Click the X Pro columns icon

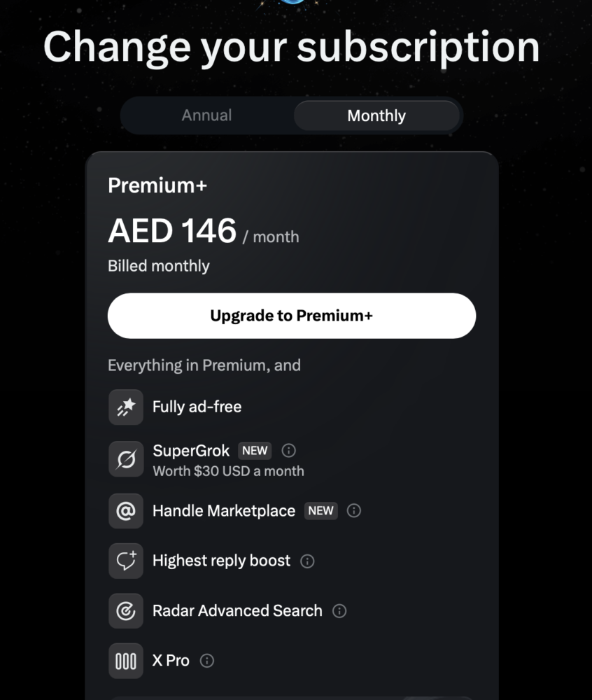click(126, 661)
